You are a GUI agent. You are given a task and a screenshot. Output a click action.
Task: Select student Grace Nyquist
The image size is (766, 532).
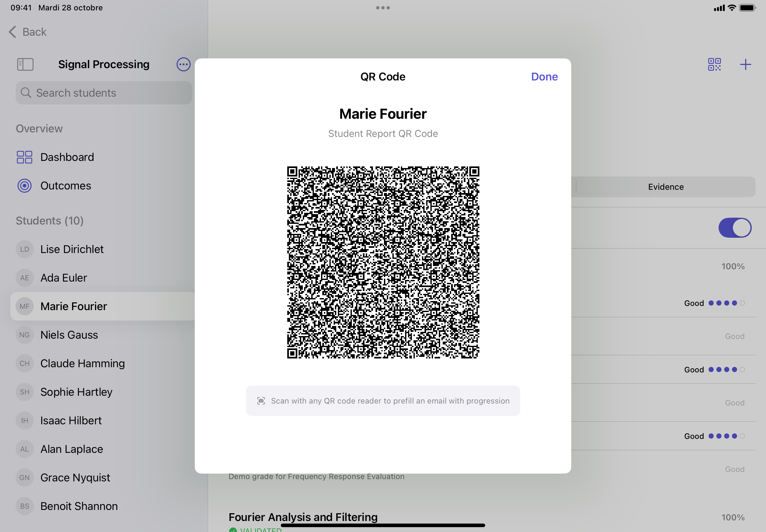pyautogui.click(x=75, y=477)
